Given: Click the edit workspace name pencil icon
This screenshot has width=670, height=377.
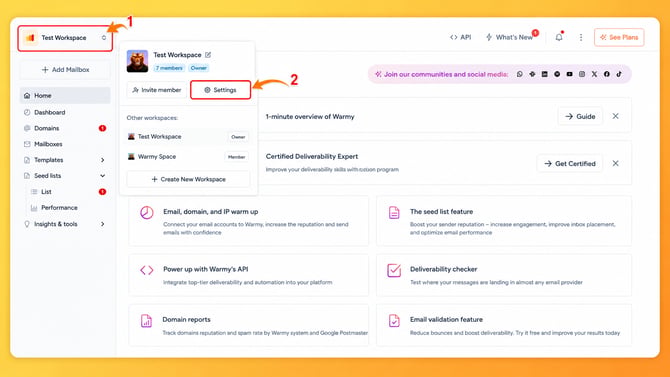Looking at the screenshot, I should coord(208,55).
